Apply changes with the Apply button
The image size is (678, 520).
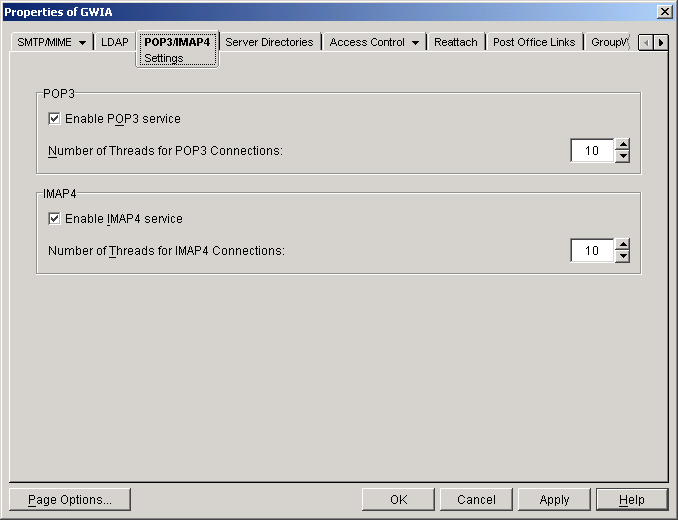[x=554, y=500]
